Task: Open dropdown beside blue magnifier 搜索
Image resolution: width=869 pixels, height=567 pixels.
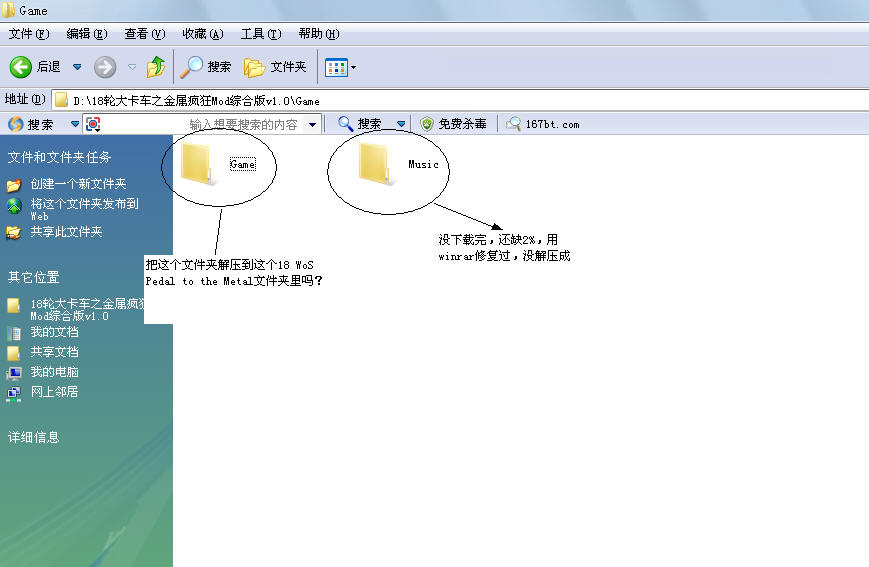Action: point(401,124)
